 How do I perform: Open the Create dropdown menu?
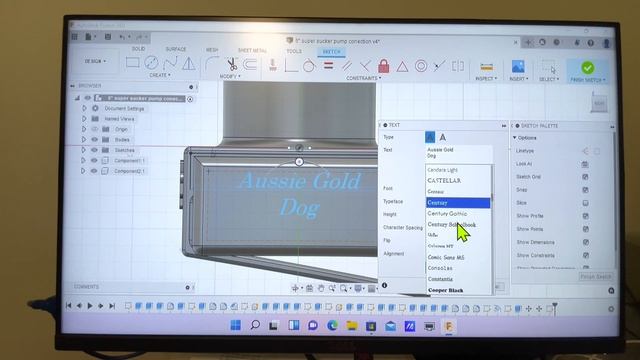point(160,76)
